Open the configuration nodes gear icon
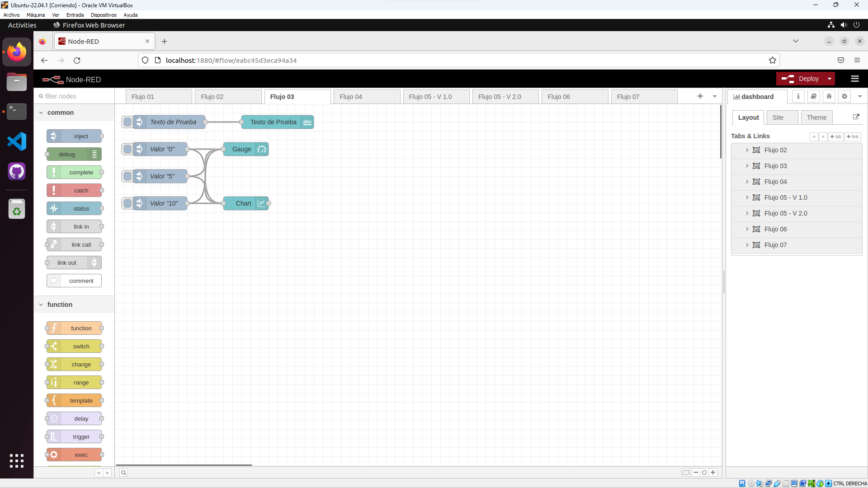The image size is (868, 488). coord(844,96)
